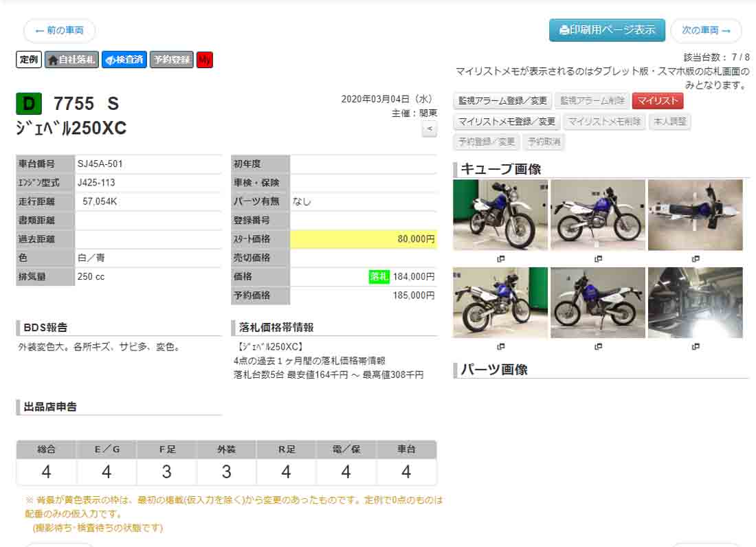Click the auction date 2020年03月04日
The height and width of the screenshot is (547, 756).
(387, 99)
